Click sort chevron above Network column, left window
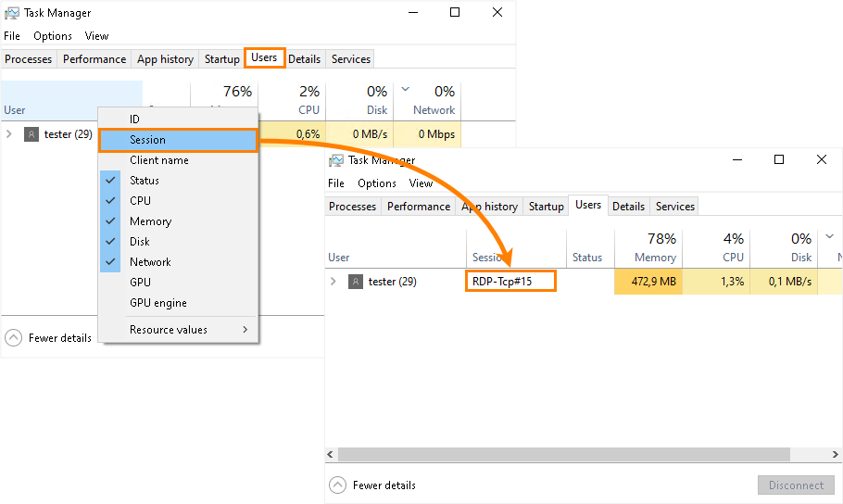 coord(406,89)
